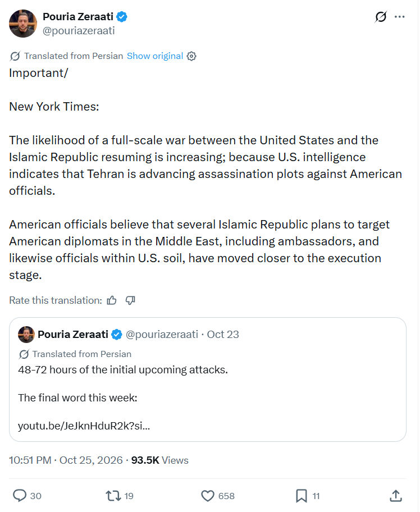Click the Oct 23 quoted post date

point(223,335)
